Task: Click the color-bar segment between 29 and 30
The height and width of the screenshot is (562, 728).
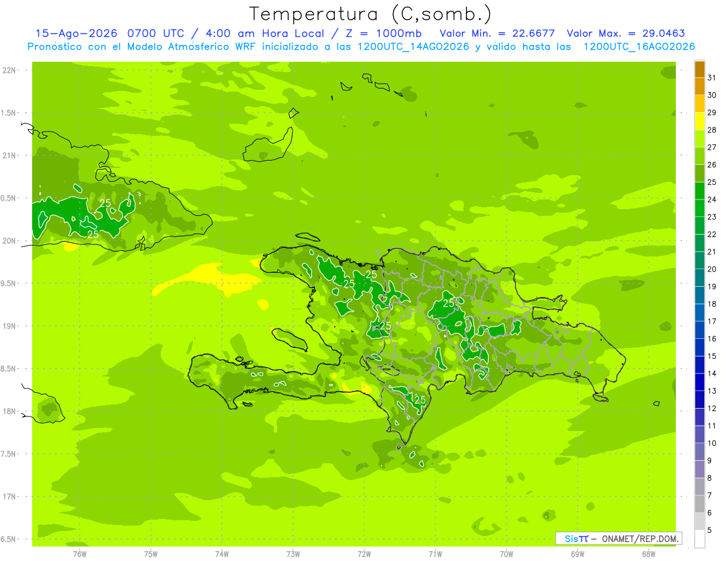Action: point(699,104)
